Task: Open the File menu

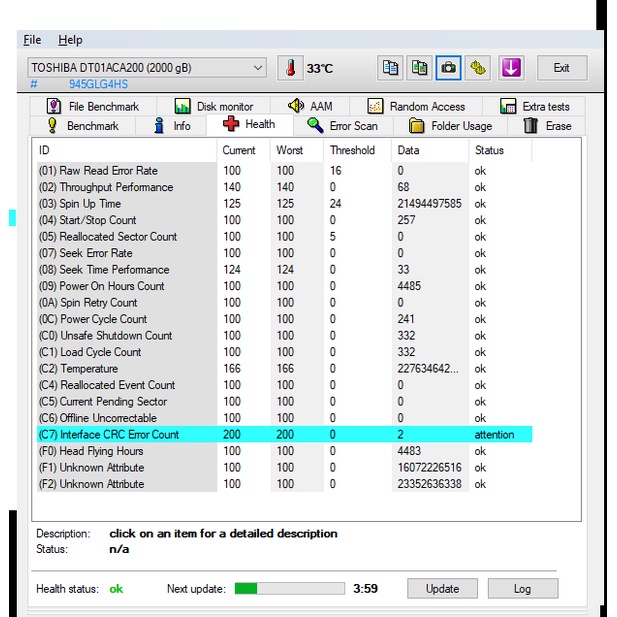Action: point(32,40)
